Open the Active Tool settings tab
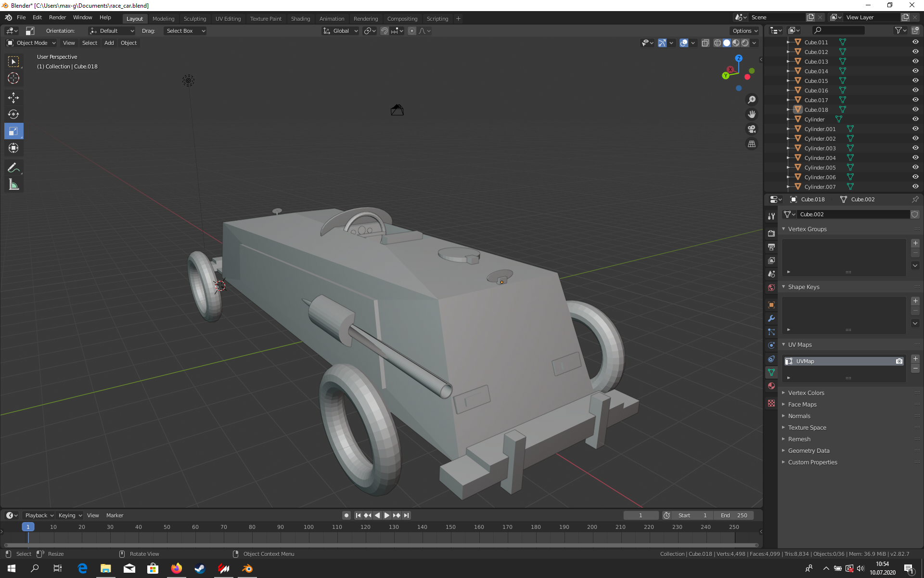Screen dimensions: 924x578 click(771, 216)
